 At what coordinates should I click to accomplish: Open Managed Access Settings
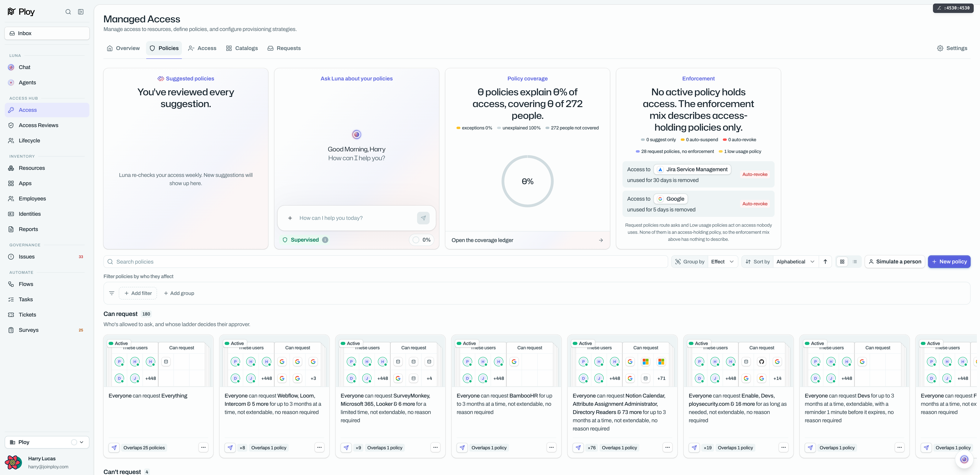[x=952, y=48]
